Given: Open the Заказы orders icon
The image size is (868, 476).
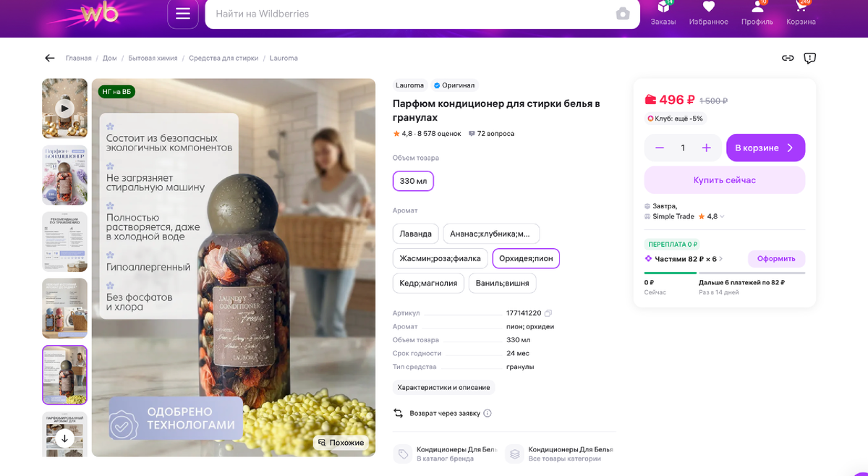Looking at the screenshot, I should (x=663, y=13).
